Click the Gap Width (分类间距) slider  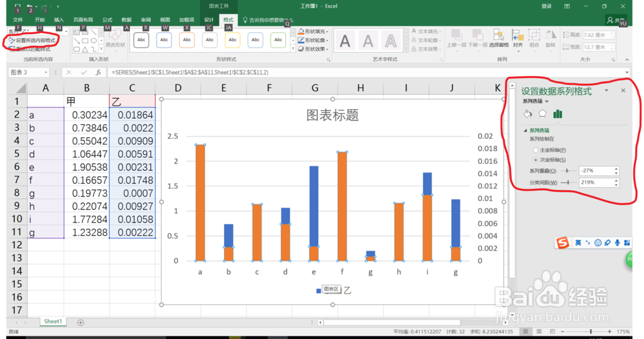[x=568, y=182]
